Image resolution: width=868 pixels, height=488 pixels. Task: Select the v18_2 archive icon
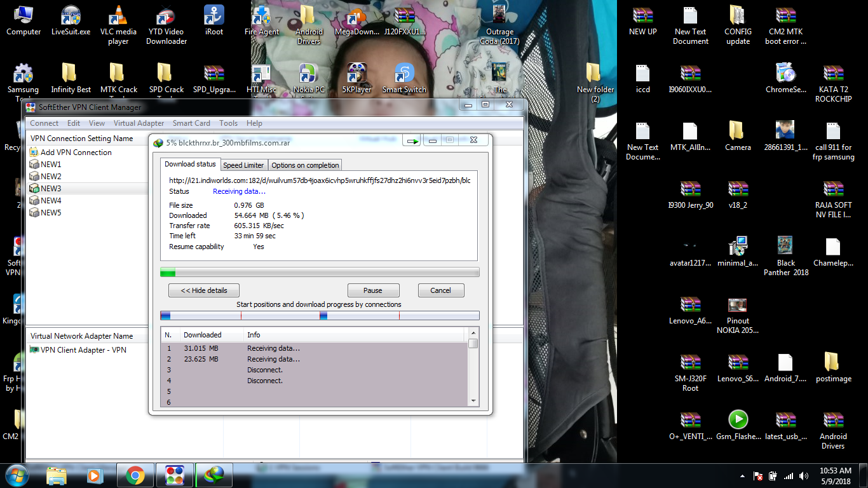(738, 194)
